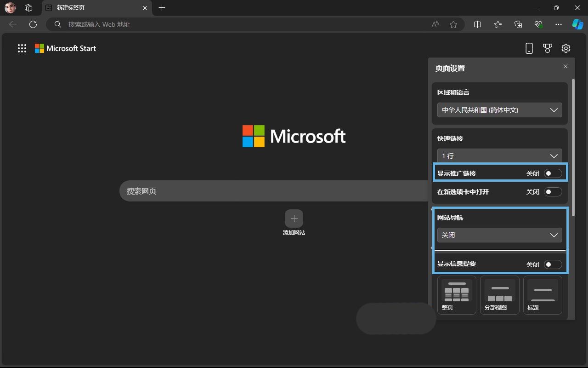Toggle the page settings gear icon
This screenshot has width=588, height=368.
pyautogui.click(x=566, y=48)
